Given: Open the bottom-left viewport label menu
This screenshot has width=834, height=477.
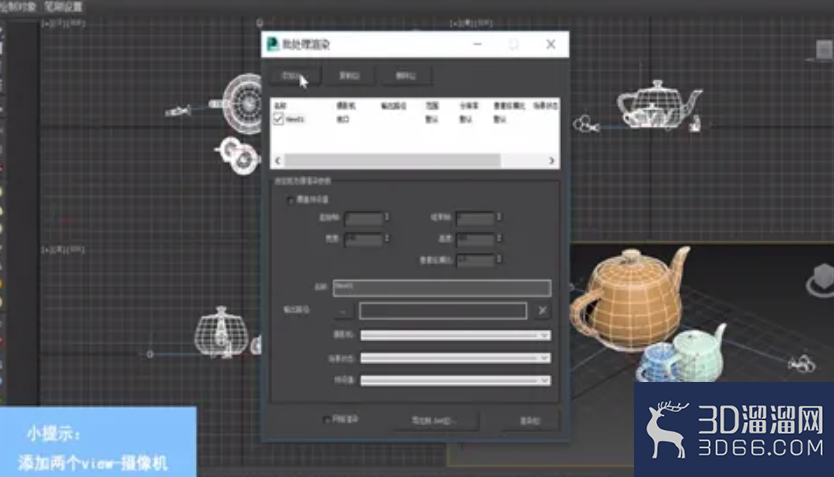Looking at the screenshot, I should 63,249.
